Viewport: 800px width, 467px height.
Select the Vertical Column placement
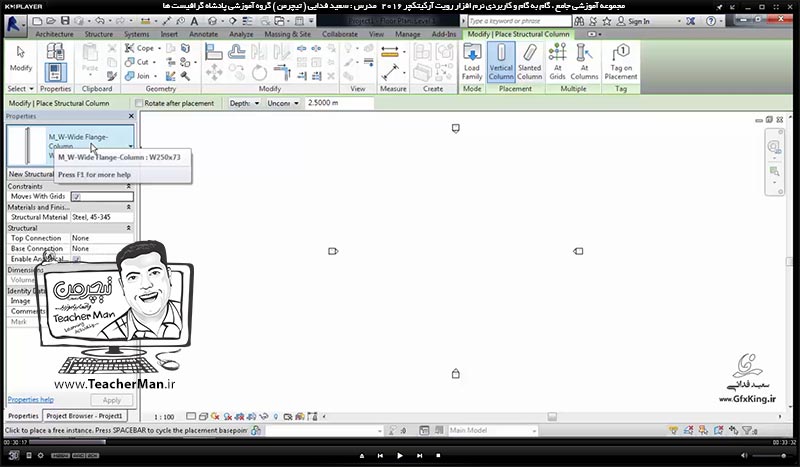coord(501,62)
